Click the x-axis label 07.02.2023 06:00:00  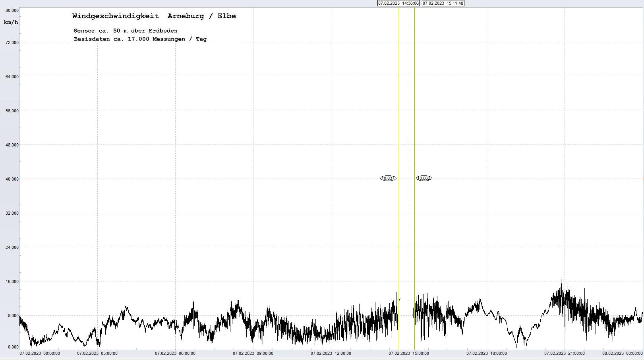click(175, 353)
